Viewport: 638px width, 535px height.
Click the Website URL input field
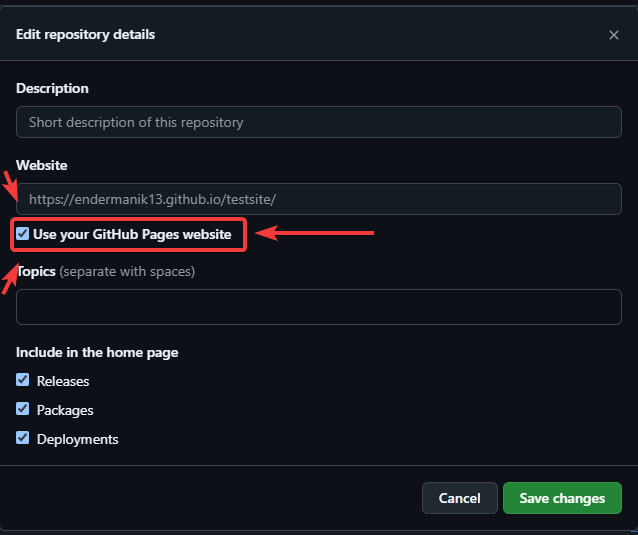(x=319, y=199)
